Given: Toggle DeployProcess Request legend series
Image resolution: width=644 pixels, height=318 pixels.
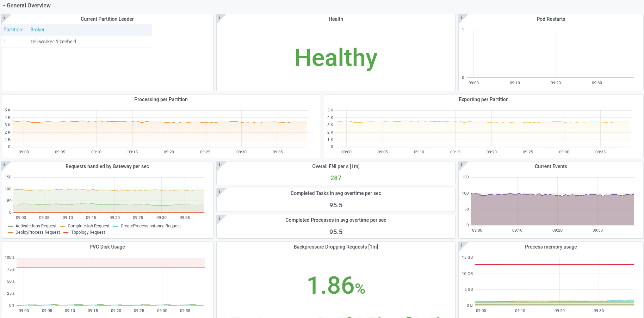Looking at the screenshot, I should point(38,232).
